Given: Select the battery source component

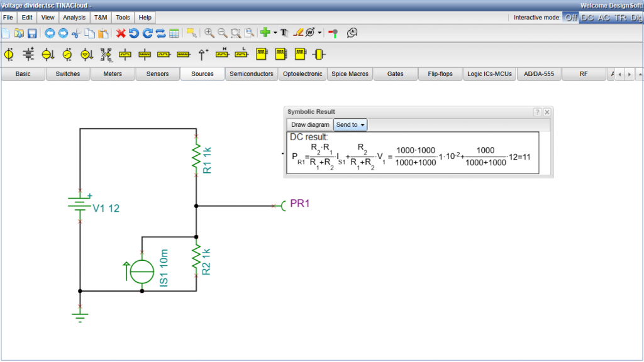Looking at the screenshot, I should (28, 55).
